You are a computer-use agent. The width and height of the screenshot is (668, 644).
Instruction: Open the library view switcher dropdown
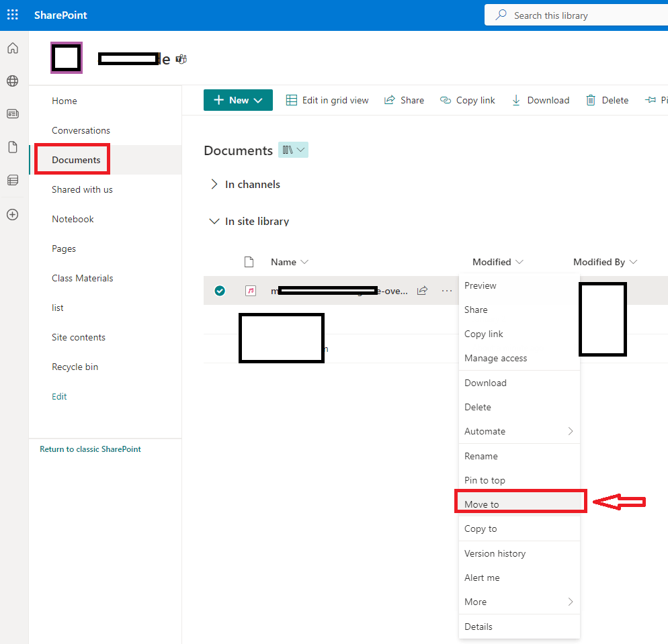pos(293,150)
